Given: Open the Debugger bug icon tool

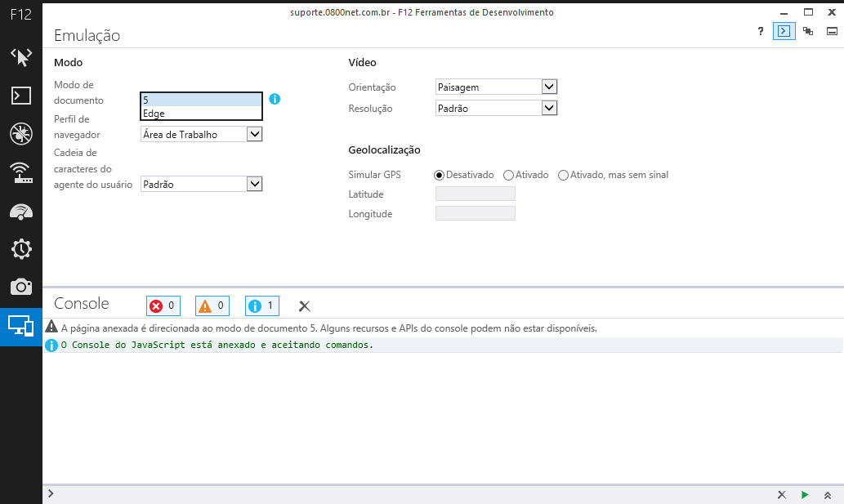Looking at the screenshot, I should click(x=21, y=134).
